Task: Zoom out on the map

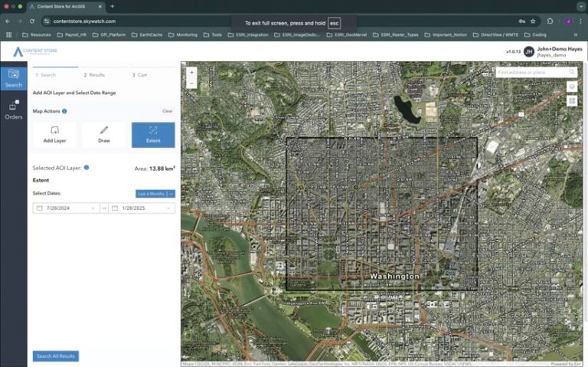Action: coord(191,84)
